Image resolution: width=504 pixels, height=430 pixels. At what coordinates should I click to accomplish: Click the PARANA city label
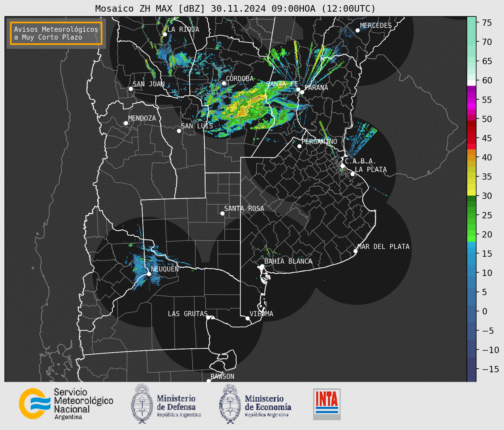(316, 88)
